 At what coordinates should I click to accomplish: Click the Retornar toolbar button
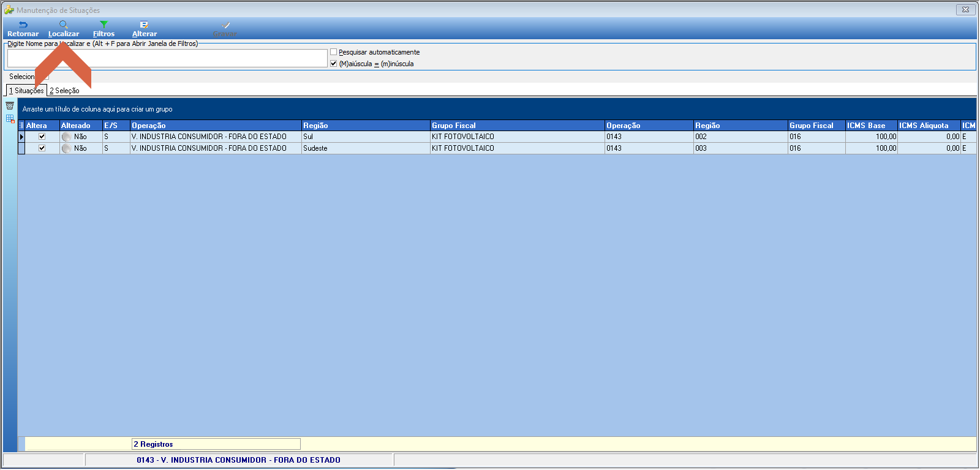(23, 29)
